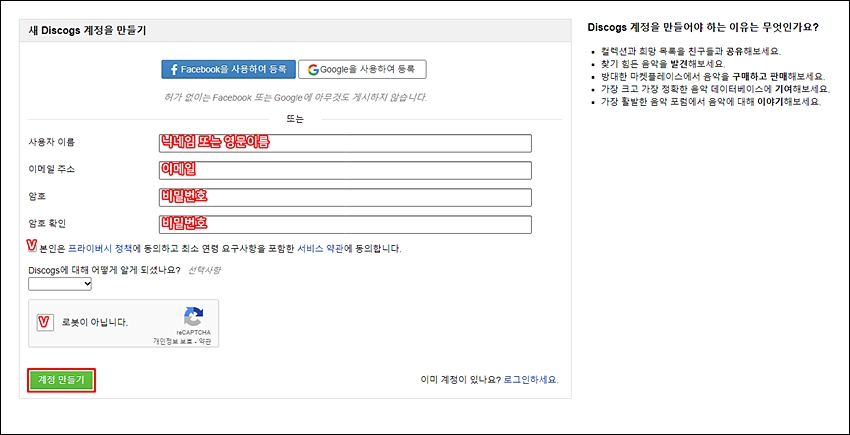The width and height of the screenshot is (850, 435).
Task: Click the 이미 계정이 있나요? text
Action: click(461, 380)
